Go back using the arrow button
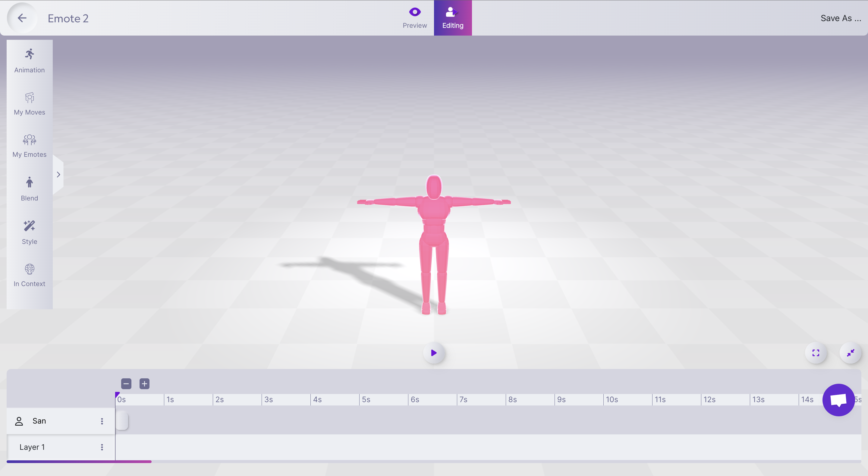Screen dimensions: 868x476 [22, 18]
